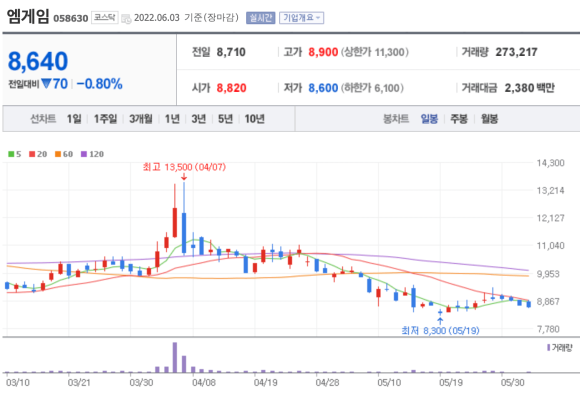Switch to 주봉 weekly candles

click(459, 119)
